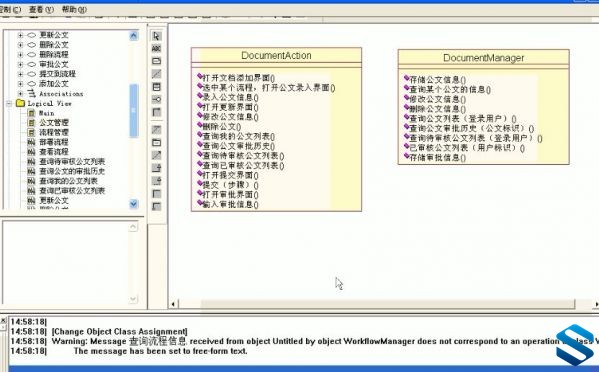Select the arrow Selection tool in toolbox
Viewport: 599px width, 372px height.
tap(156, 36)
